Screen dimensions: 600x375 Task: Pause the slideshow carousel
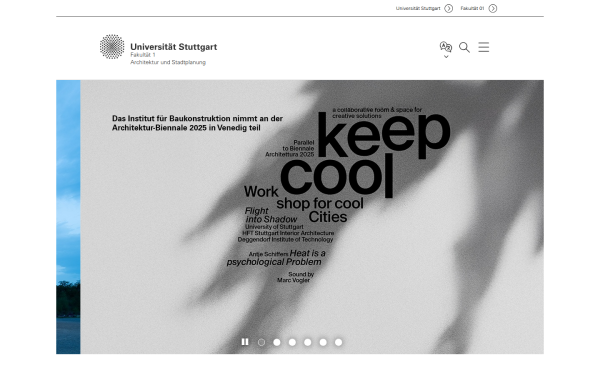[x=245, y=342]
